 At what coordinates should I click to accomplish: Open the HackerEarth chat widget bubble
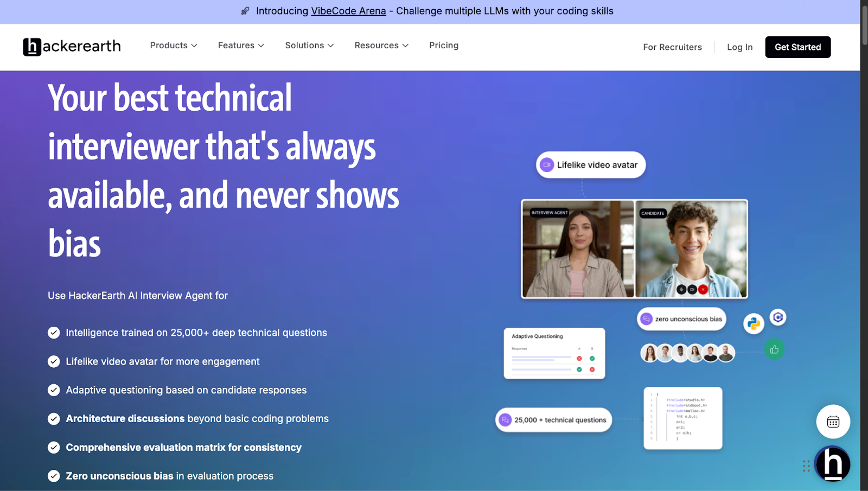(x=832, y=464)
